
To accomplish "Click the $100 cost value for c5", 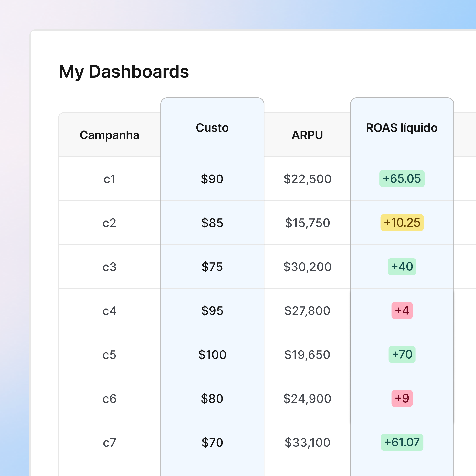I will 212,354.
